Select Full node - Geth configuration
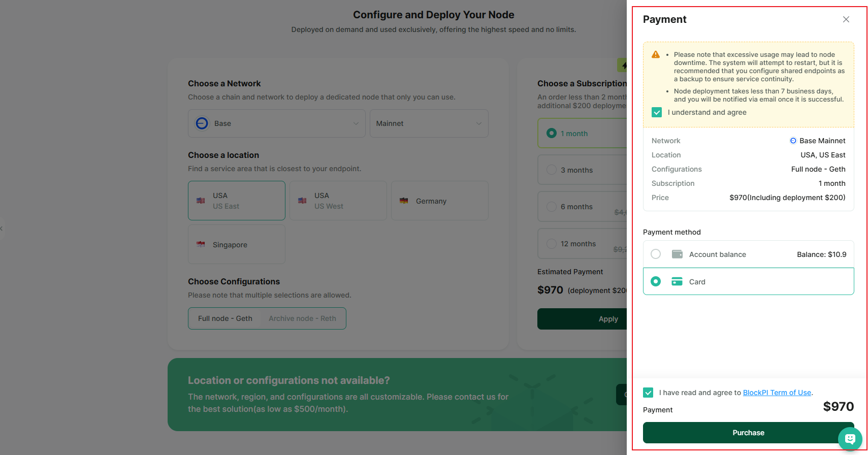868x455 pixels. pyautogui.click(x=225, y=318)
